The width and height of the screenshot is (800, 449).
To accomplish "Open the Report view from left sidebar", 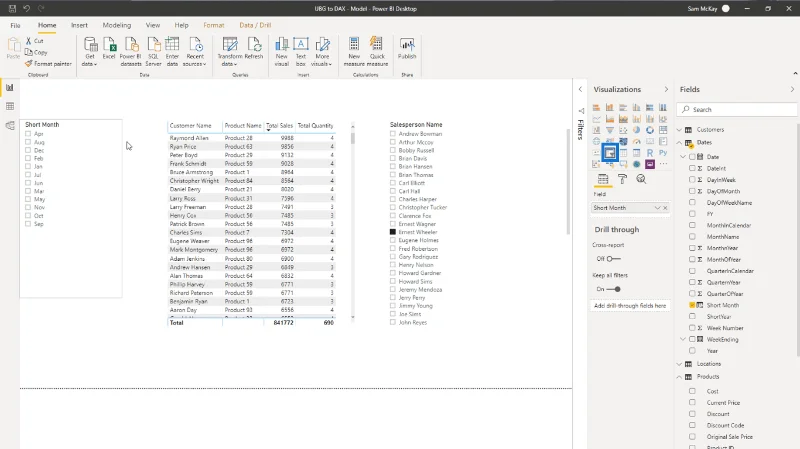I will [10, 87].
